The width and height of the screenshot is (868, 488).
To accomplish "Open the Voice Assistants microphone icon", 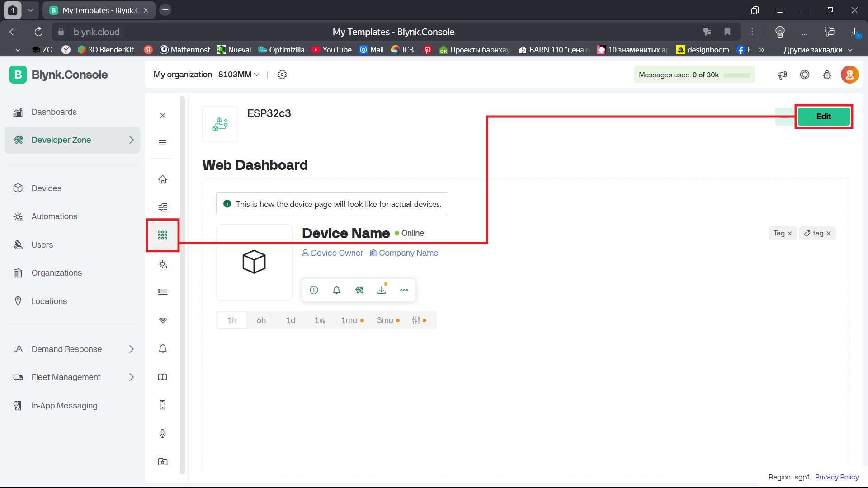I will click(163, 433).
